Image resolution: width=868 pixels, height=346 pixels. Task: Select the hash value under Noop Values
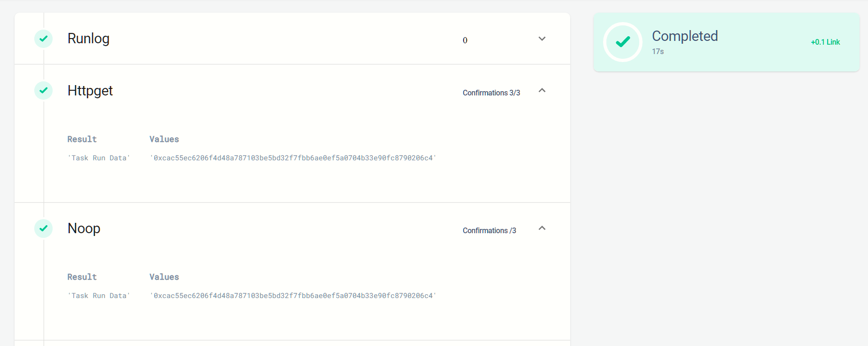pyautogui.click(x=293, y=296)
